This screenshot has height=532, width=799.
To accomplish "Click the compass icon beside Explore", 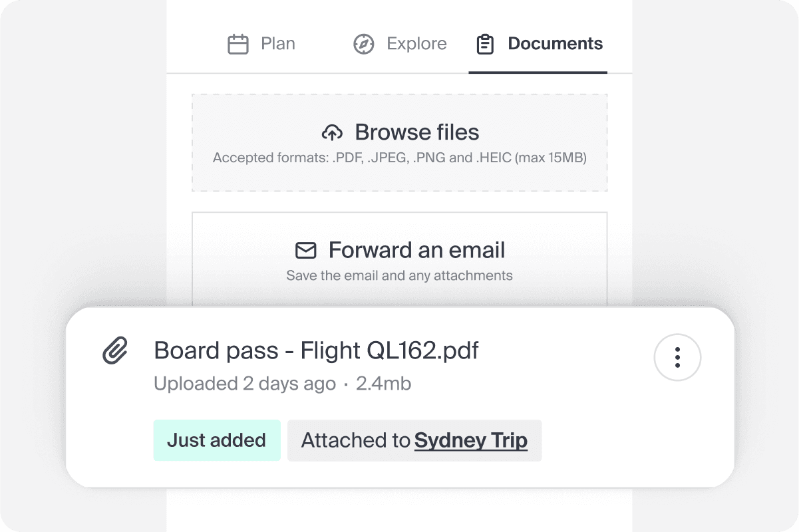I will pos(363,45).
